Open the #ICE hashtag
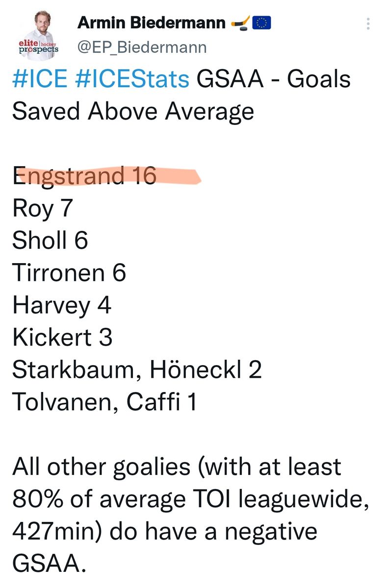 pos(39,79)
